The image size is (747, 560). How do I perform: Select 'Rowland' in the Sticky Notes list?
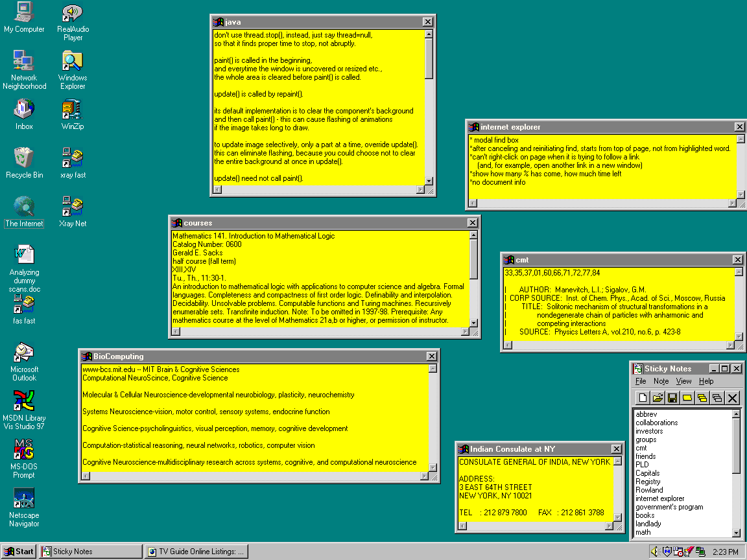649,490
